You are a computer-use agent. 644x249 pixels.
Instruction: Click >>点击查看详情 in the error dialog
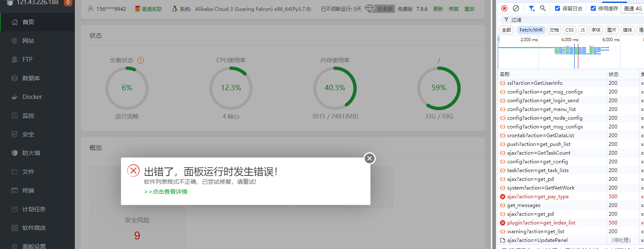[165, 192]
